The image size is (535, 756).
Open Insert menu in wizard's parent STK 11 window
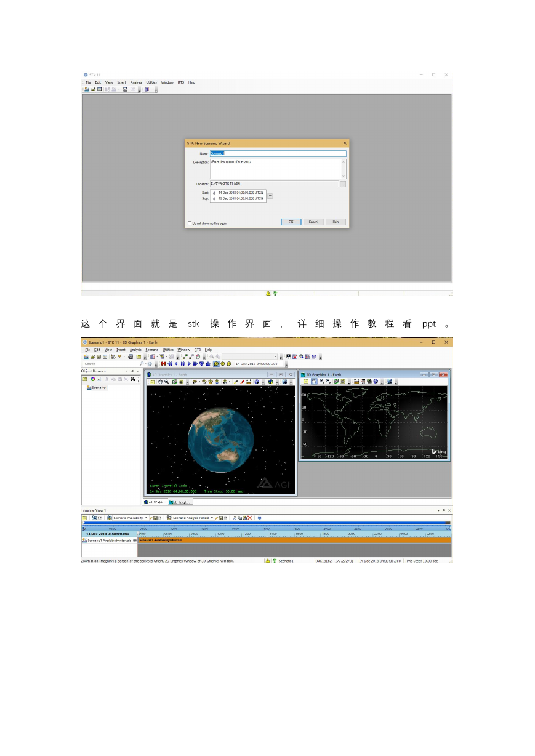click(122, 82)
